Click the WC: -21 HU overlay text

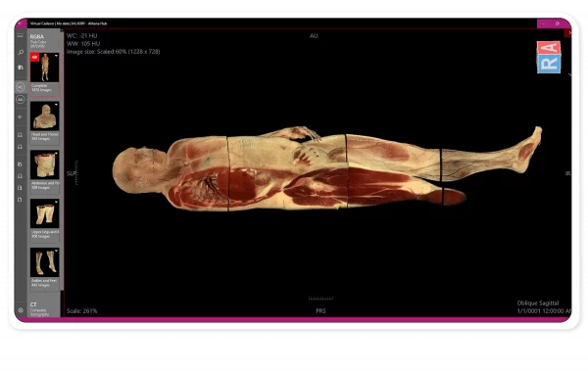click(81, 36)
